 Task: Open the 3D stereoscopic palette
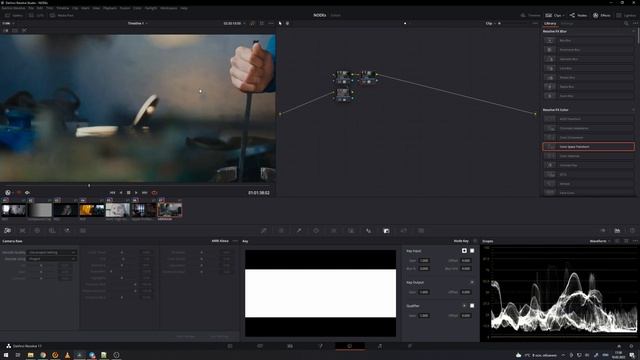point(421,231)
